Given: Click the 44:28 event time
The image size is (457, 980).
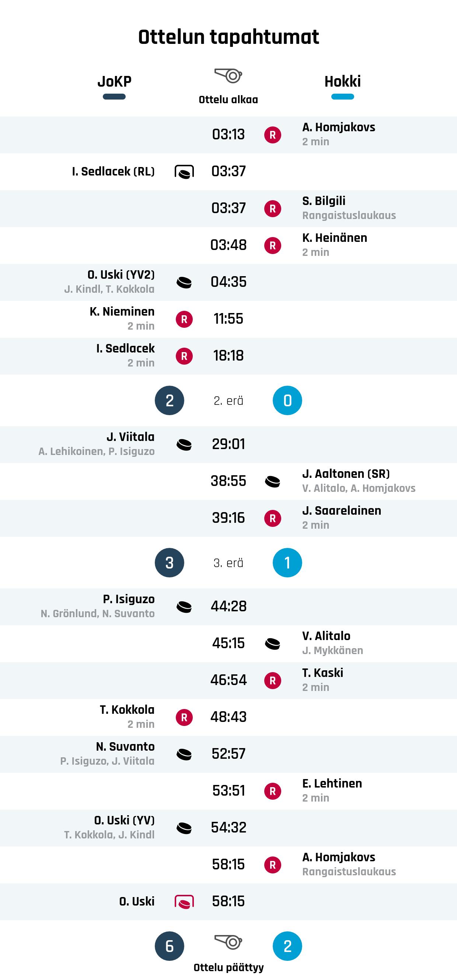Looking at the screenshot, I should 228,607.
